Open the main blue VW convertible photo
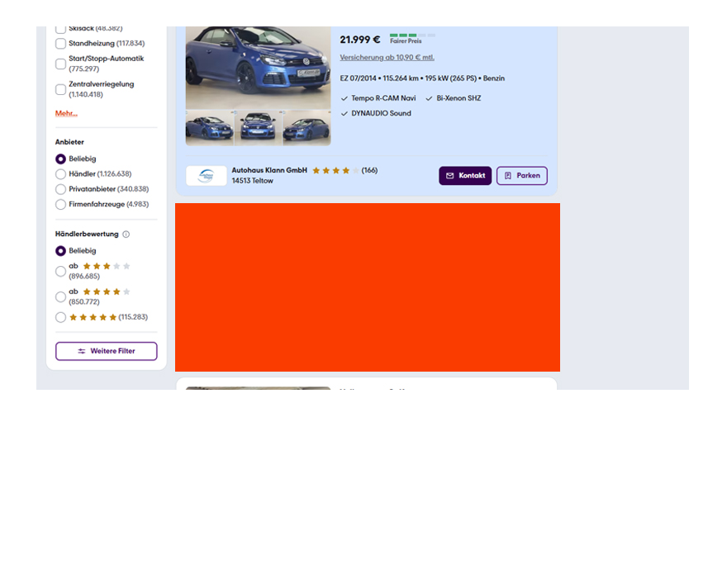 [x=258, y=66]
